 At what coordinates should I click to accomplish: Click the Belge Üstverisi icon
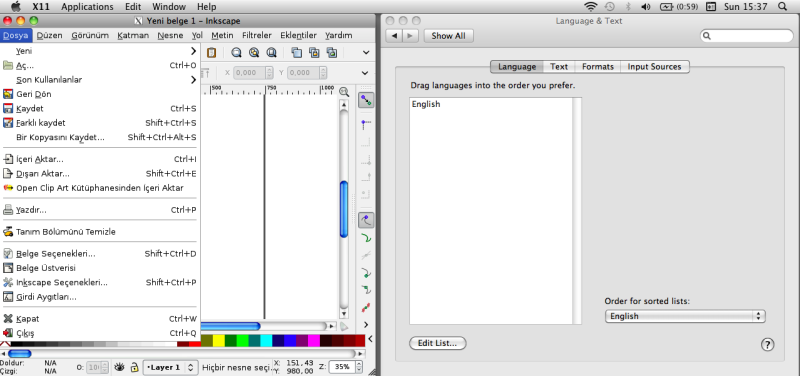8,268
